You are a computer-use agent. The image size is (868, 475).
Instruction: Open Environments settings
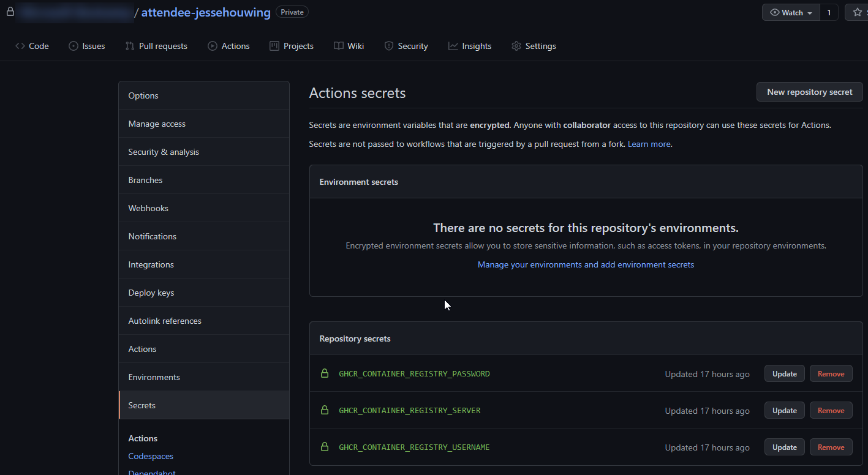[x=204, y=377]
